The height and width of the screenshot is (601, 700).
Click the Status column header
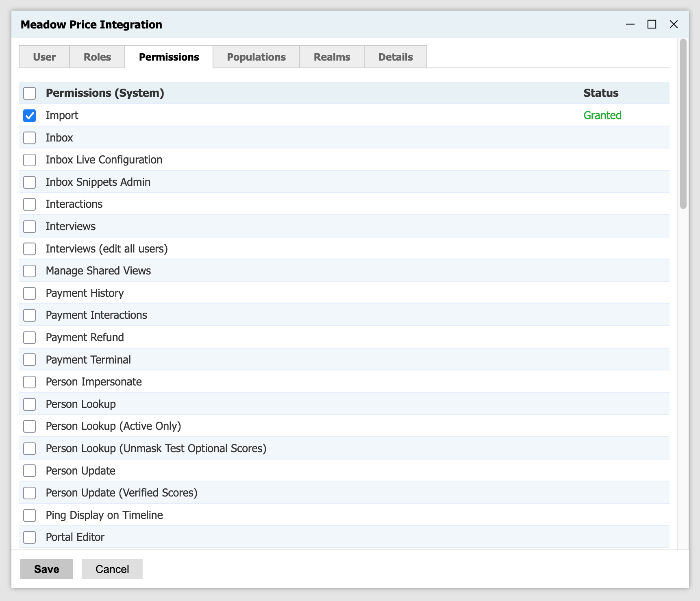click(601, 93)
